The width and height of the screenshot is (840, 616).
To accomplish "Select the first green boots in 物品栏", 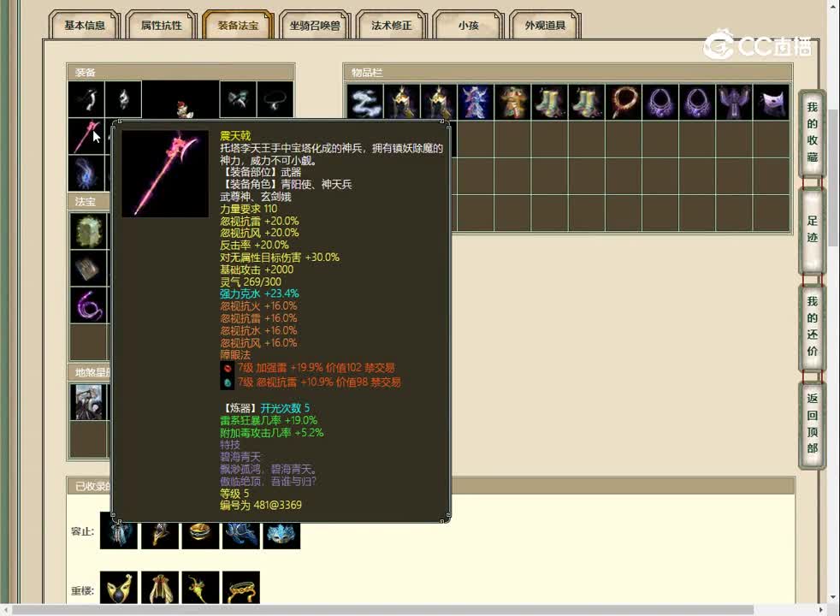I will coord(550,102).
